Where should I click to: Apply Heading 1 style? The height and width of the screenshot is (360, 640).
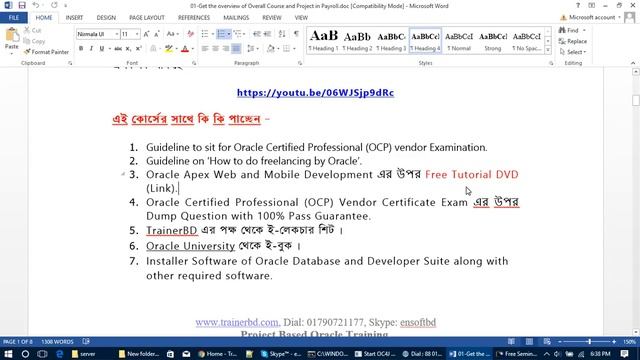pyautogui.click(x=324, y=40)
